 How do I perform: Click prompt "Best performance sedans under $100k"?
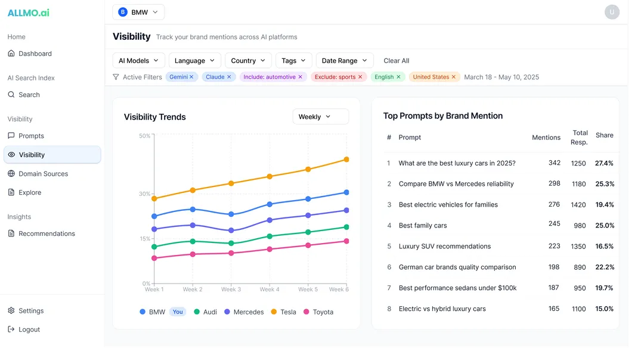click(x=457, y=288)
